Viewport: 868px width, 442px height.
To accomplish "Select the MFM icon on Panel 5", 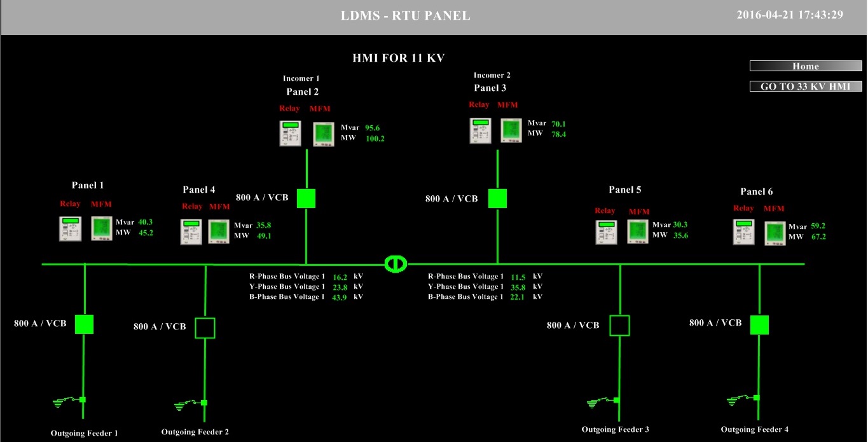I will (637, 232).
